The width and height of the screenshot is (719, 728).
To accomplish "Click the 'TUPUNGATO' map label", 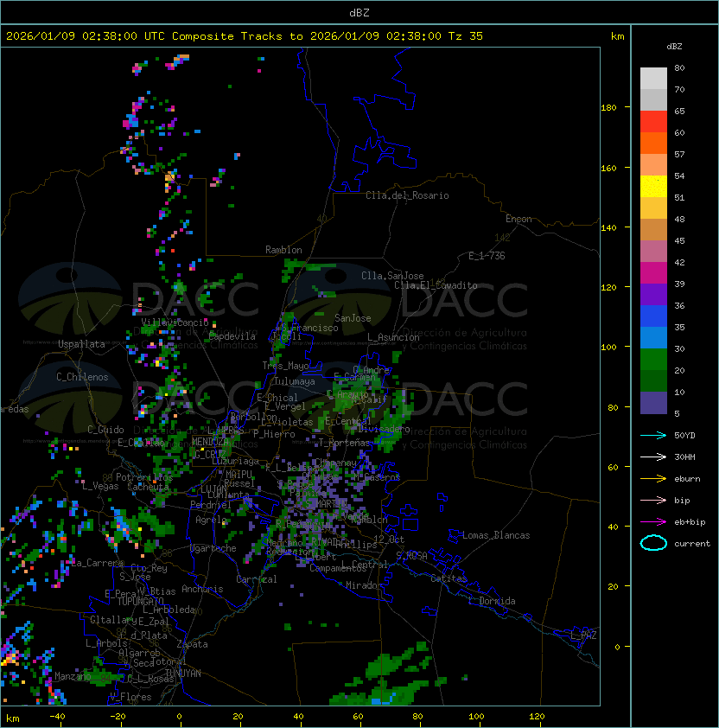I will pos(140,601).
